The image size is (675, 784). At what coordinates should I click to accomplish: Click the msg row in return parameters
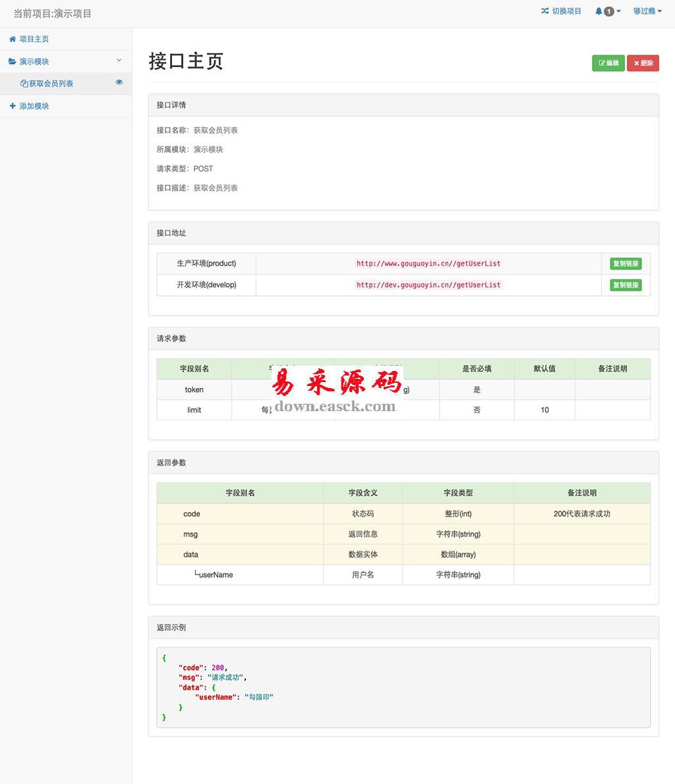click(x=403, y=534)
